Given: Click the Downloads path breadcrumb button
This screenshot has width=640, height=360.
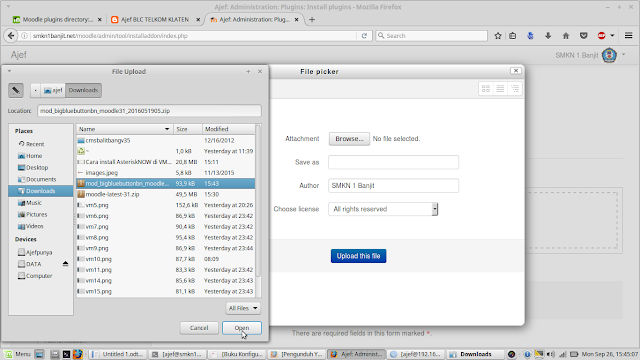Looking at the screenshot, I should click(x=83, y=90).
